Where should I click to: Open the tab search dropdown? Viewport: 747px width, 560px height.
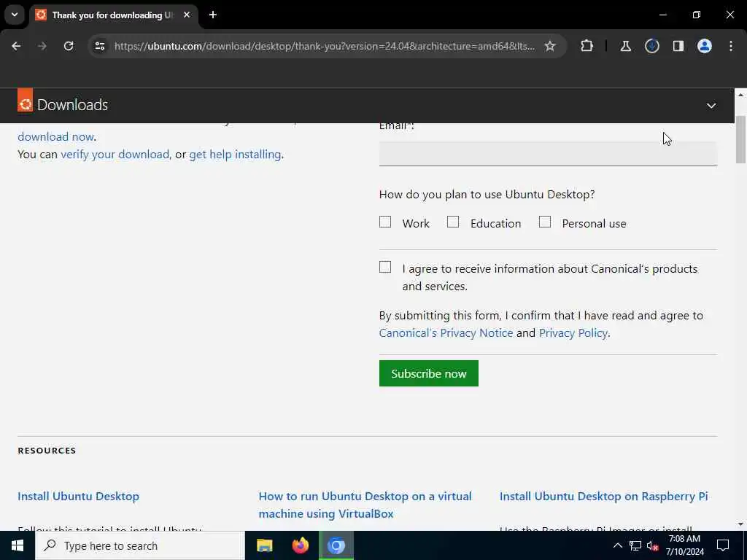[x=15, y=15]
